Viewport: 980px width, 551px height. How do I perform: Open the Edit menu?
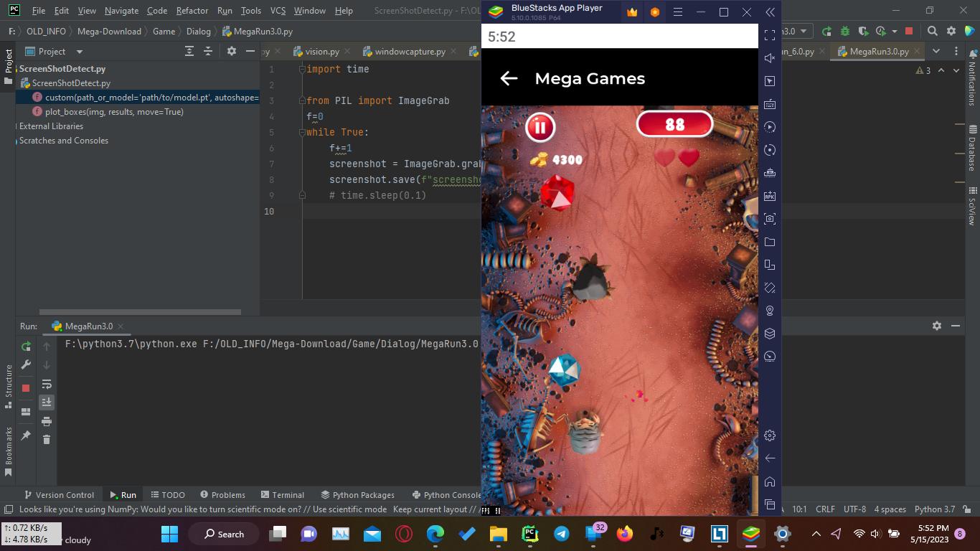tap(62, 11)
